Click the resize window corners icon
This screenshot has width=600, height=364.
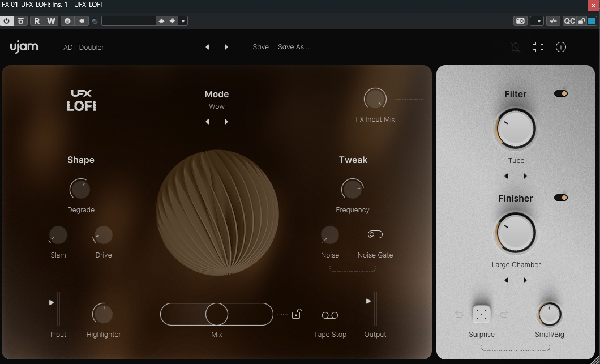coord(538,47)
